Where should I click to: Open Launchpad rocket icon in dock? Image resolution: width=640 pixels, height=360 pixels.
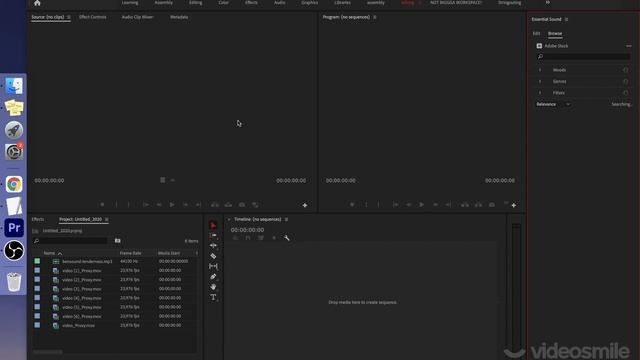tap(14, 130)
